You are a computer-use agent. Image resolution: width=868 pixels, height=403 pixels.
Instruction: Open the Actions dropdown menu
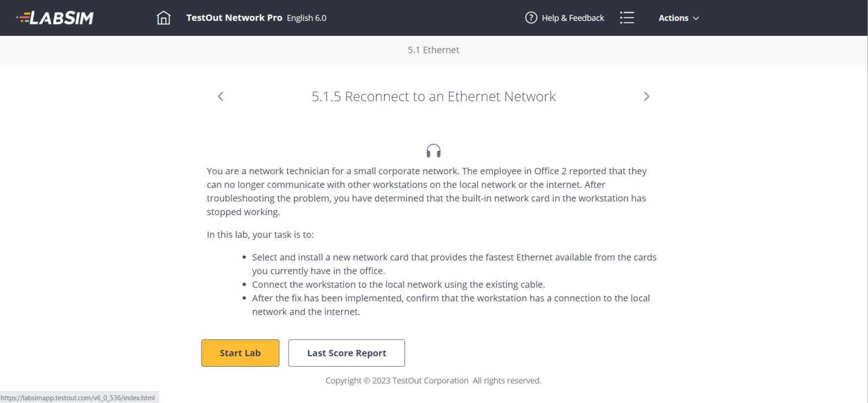tap(674, 18)
